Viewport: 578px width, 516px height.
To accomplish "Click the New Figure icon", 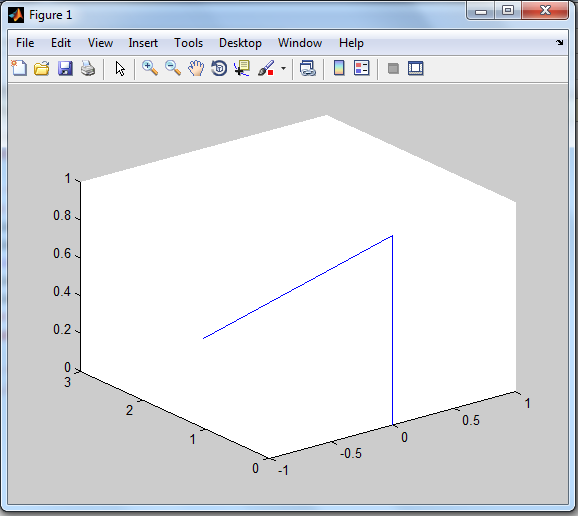I will [x=19, y=69].
